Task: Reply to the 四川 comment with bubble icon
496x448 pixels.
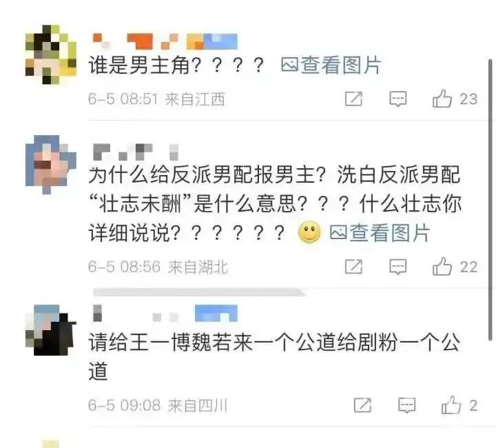Action: [x=406, y=405]
